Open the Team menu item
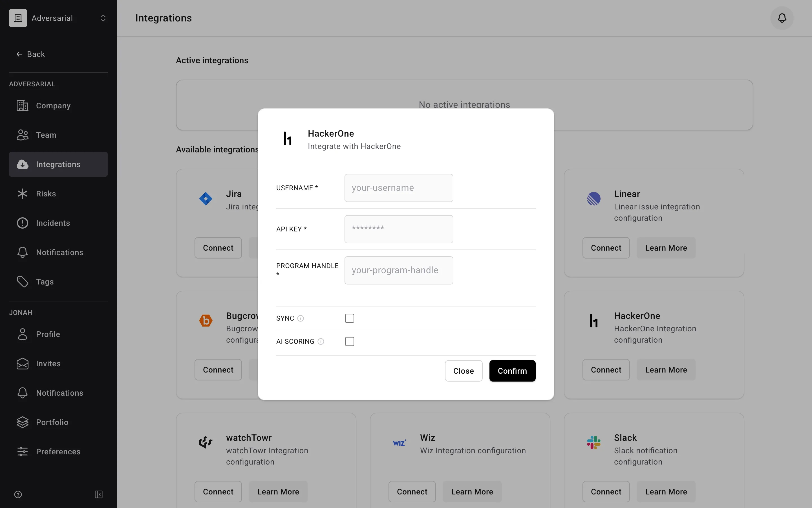Viewport: 812px width, 508px height. [x=58, y=135]
